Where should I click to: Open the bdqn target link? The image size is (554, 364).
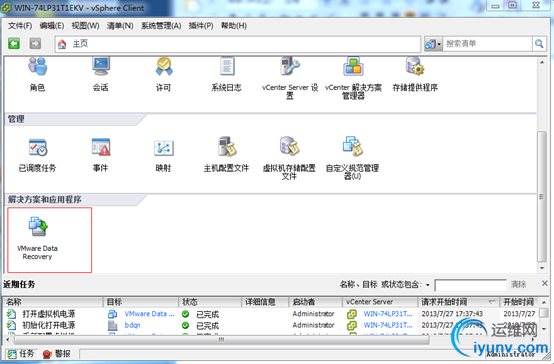[132, 325]
